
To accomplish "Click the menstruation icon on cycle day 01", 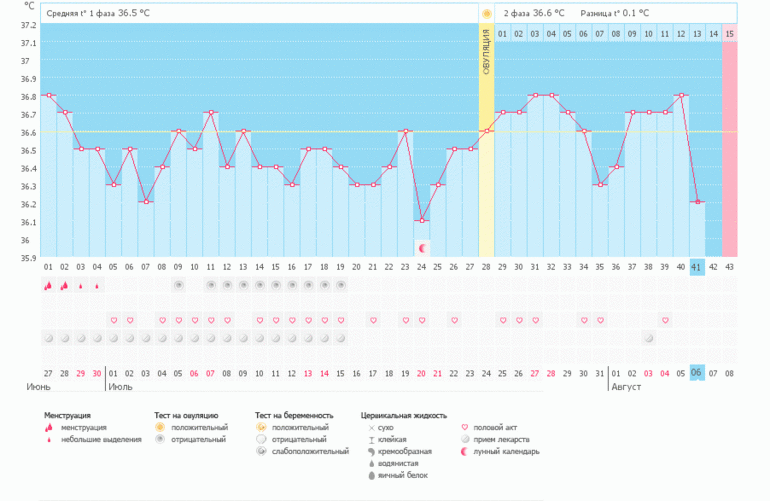I will pyautogui.click(x=48, y=285).
